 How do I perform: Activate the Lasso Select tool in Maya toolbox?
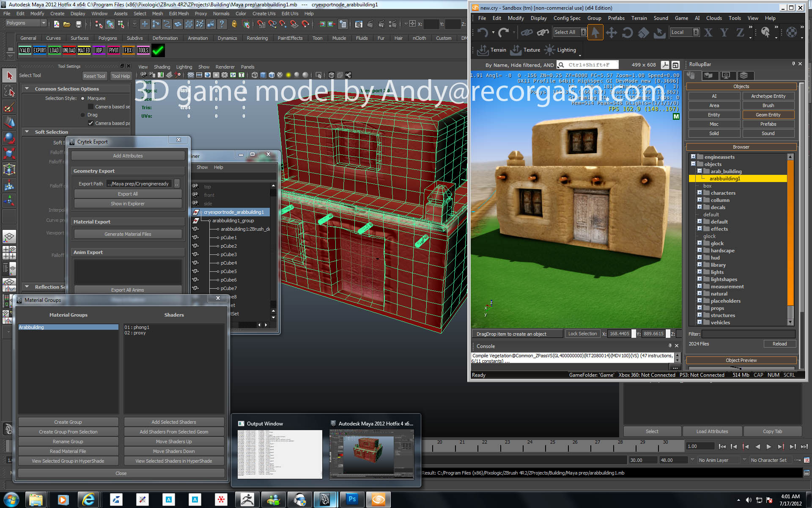[x=9, y=91]
